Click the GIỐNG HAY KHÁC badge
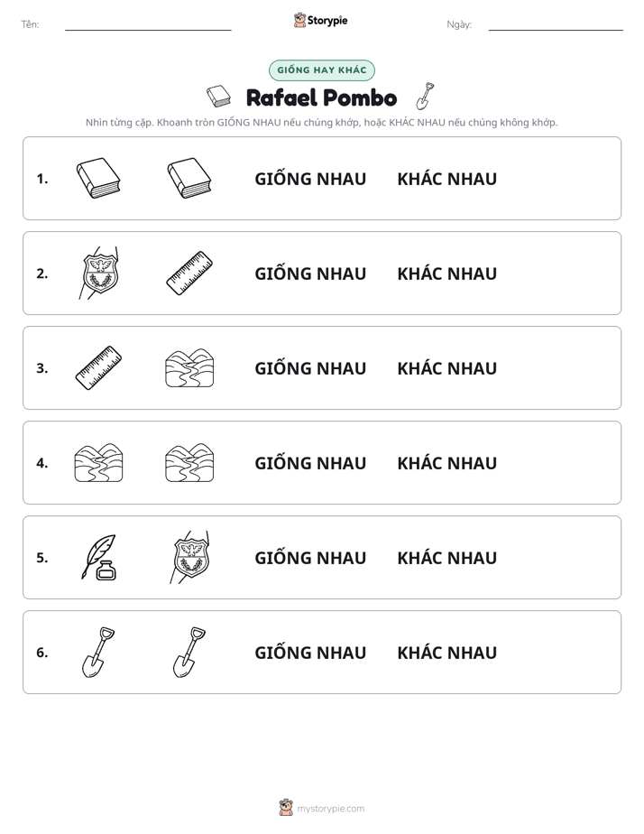The height and width of the screenshot is (834, 644). [321, 70]
